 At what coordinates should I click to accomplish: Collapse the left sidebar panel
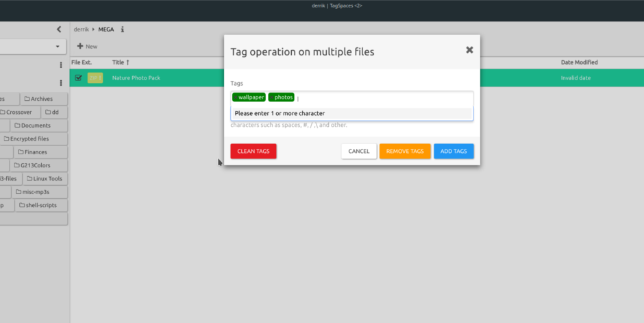tap(59, 29)
